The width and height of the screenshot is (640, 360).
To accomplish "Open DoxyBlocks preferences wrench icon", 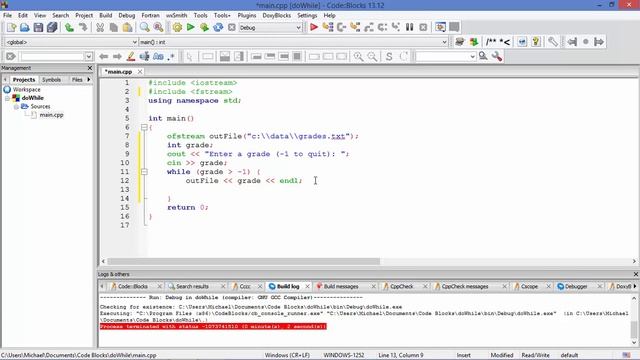I will click(x=553, y=42).
